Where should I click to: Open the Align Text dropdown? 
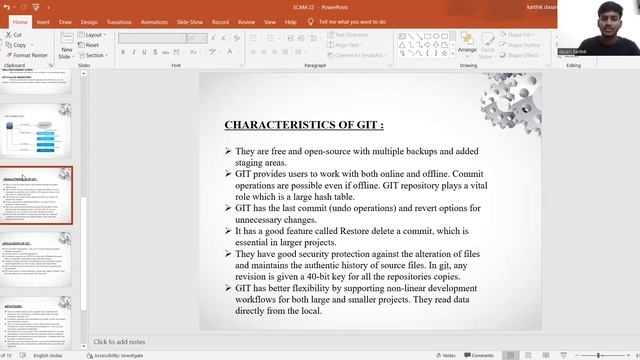click(x=344, y=45)
